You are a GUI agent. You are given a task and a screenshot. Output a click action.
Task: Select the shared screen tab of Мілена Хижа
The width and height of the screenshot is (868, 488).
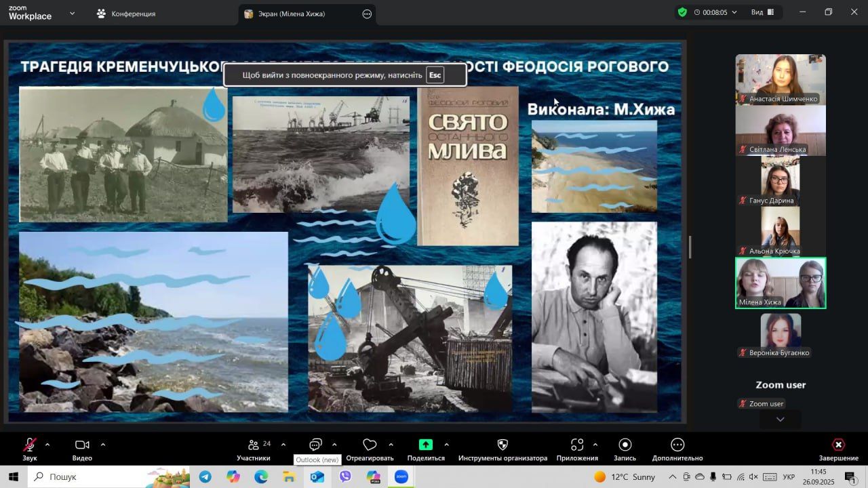tap(292, 14)
